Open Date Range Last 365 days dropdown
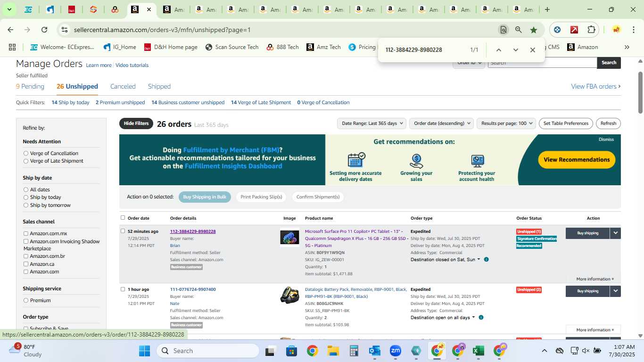 372,123
